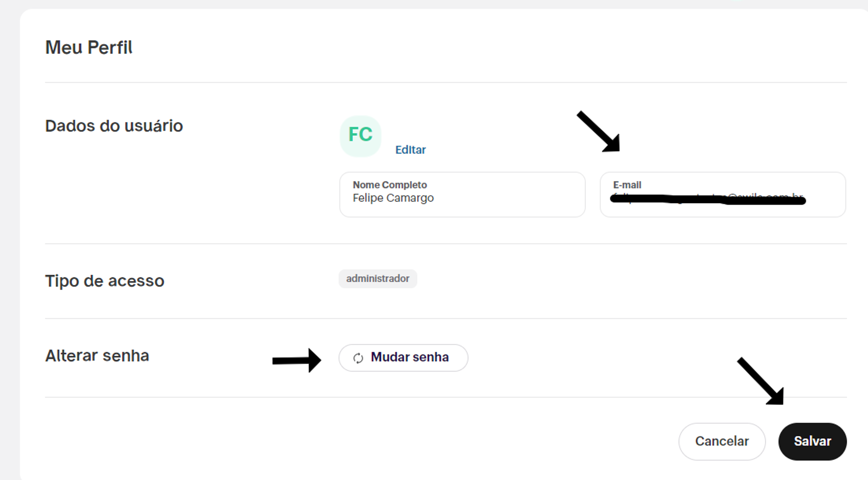This screenshot has width=868, height=480.
Task: Save the profile with the Salvar button
Action: click(812, 441)
